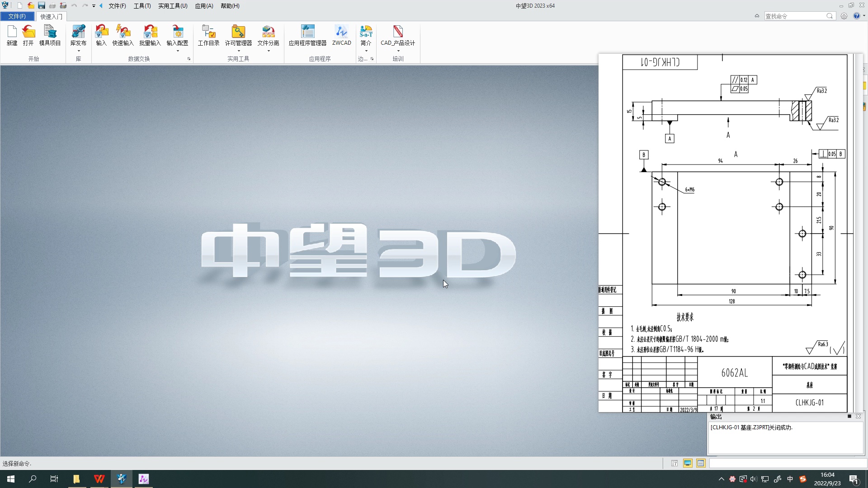Click the quick-access Print icon

52,6
